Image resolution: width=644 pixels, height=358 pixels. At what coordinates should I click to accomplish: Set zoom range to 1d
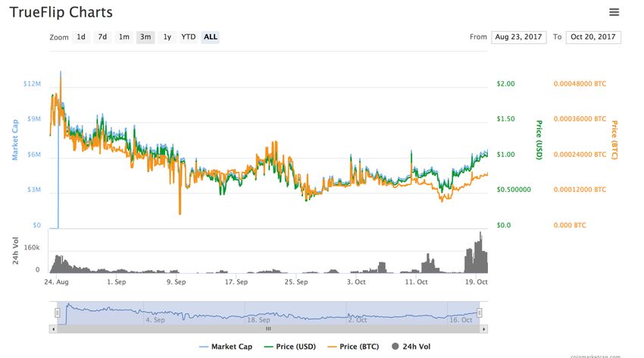(x=81, y=37)
